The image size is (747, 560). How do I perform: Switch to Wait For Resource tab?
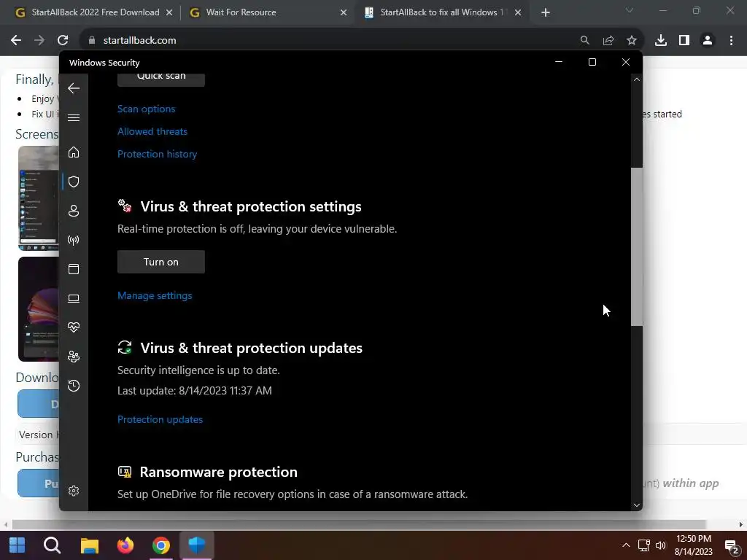(x=241, y=12)
